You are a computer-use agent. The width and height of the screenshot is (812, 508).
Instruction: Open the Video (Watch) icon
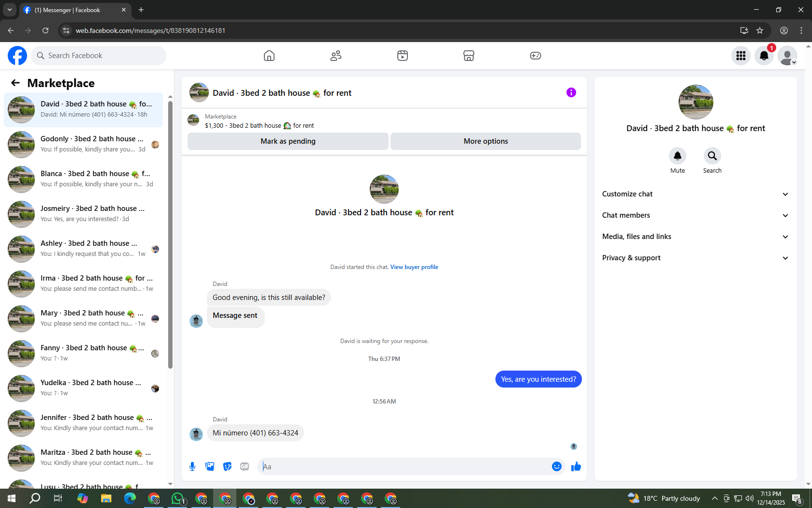403,56
